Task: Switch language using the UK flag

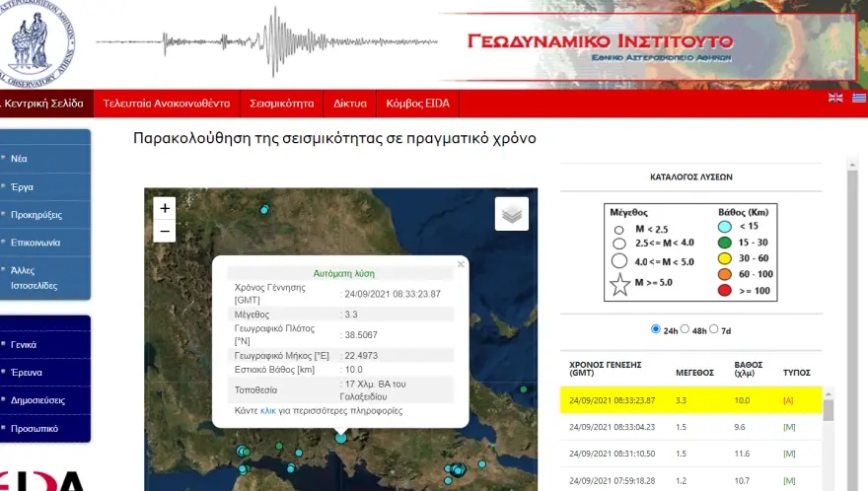Action: pyautogui.click(x=835, y=98)
